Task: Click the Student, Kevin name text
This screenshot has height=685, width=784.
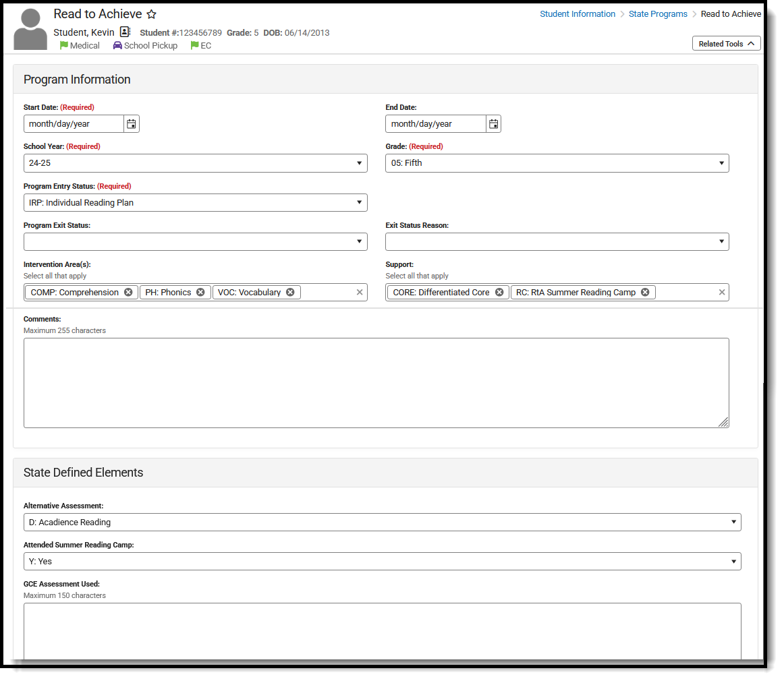Action: [84, 32]
